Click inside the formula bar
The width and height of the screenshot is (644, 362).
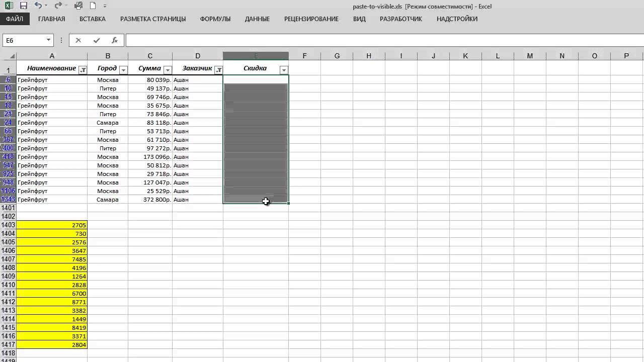click(x=384, y=40)
